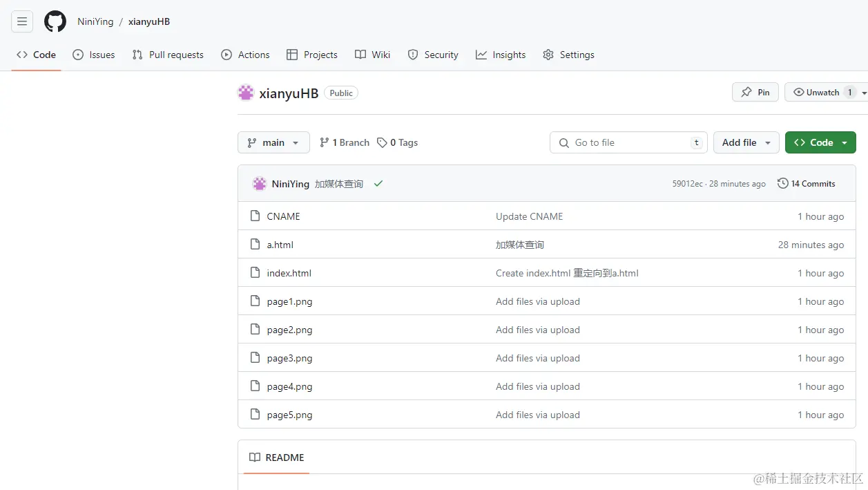Click the file icon next to page2.png
868x490 pixels.
255,330
